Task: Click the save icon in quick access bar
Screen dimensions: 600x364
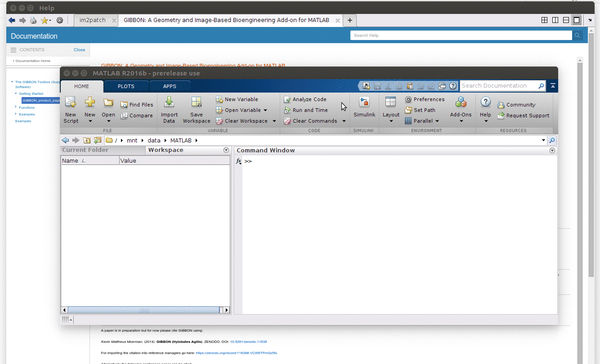Action: pyautogui.click(x=377, y=86)
